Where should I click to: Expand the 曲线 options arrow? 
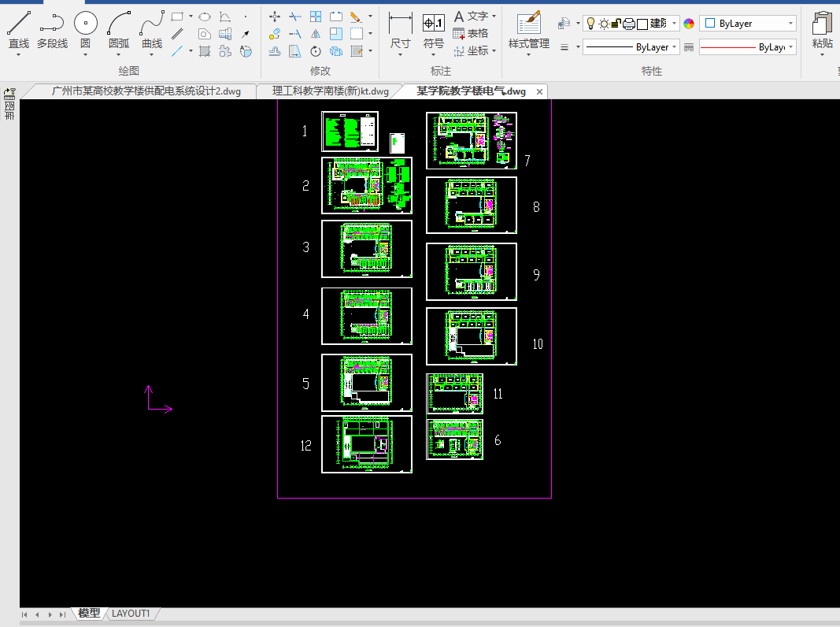pyautogui.click(x=152, y=54)
